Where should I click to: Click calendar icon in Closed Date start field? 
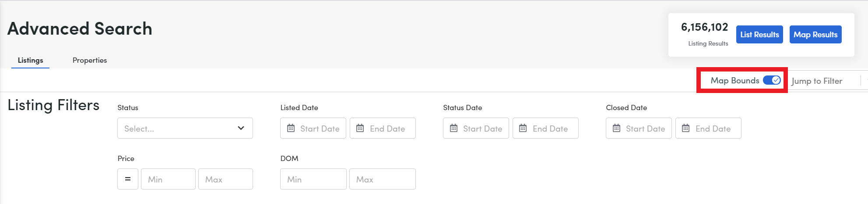(616, 128)
